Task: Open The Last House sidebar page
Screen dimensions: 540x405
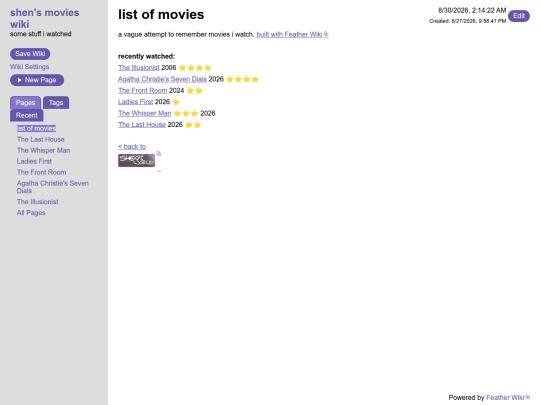Action: coord(41,139)
